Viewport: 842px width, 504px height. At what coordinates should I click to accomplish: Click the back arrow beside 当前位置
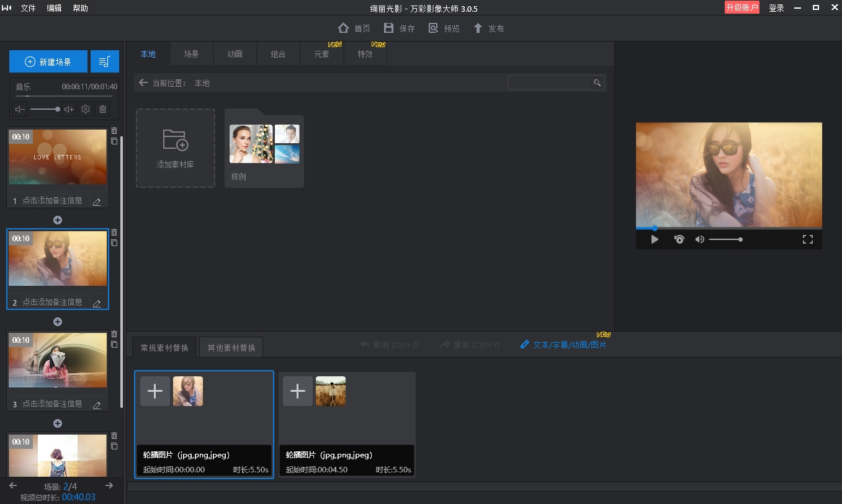pyautogui.click(x=143, y=82)
